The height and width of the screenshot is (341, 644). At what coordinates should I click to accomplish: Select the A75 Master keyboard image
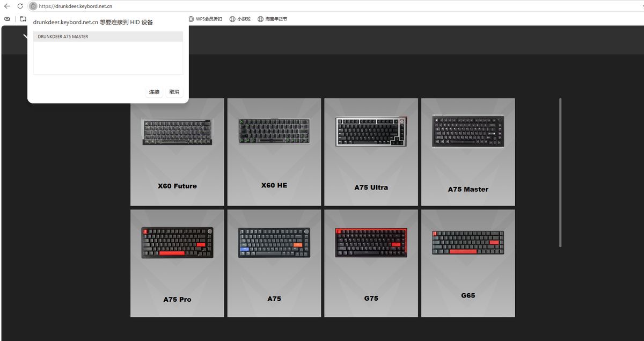[x=468, y=132]
